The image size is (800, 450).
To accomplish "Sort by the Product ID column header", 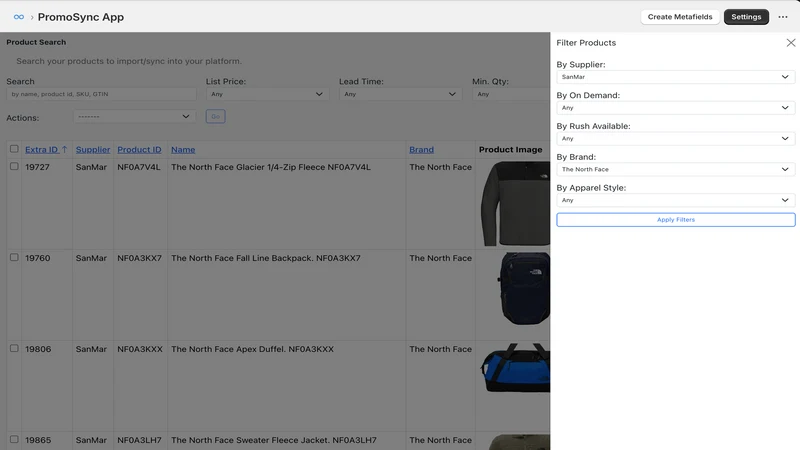I will pyautogui.click(x=139, y=149).
